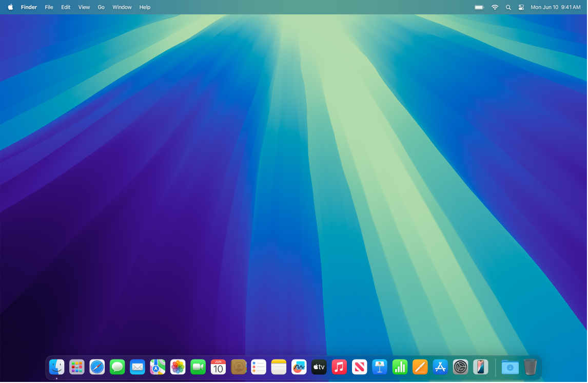Viewport: 588px width, 383px height.
Task: Open the Photos app
Action: click(178, 367)
